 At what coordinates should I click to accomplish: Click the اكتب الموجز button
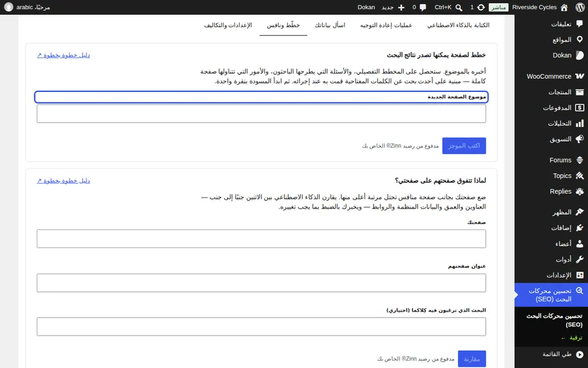(x=464, y=146)
